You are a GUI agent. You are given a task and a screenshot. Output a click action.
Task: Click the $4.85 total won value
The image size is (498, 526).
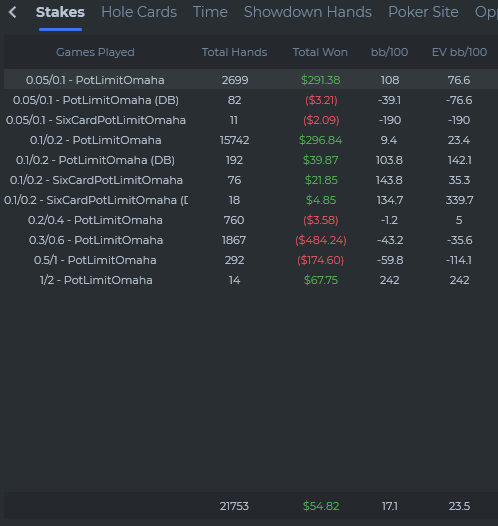[321, 200]
